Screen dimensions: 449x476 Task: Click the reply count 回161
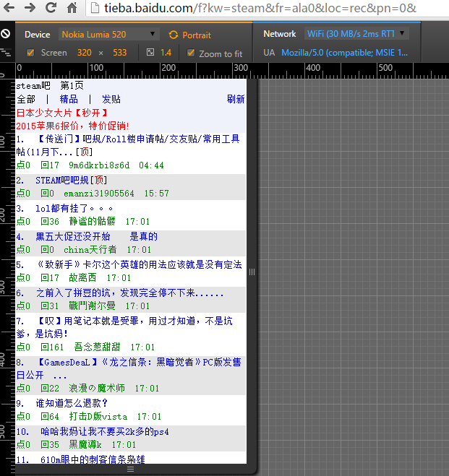coord(52,347)
